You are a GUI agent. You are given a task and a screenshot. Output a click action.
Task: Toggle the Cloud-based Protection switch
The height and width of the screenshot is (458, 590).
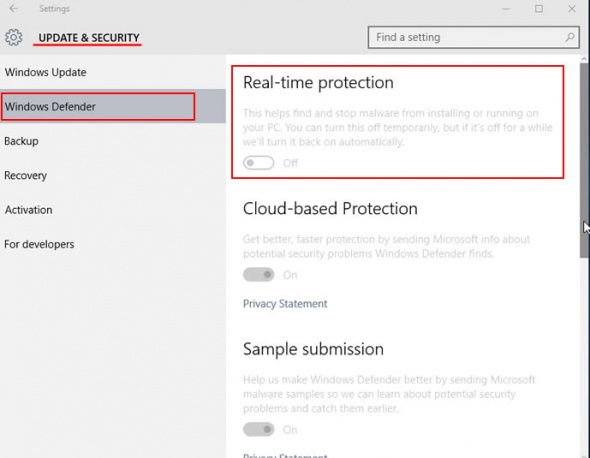coord(259,275)
